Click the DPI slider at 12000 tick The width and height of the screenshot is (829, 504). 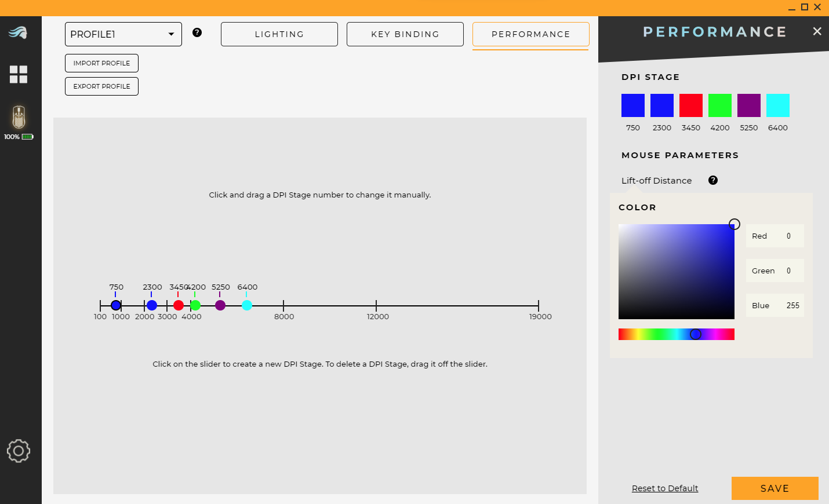tap(376, 305)
